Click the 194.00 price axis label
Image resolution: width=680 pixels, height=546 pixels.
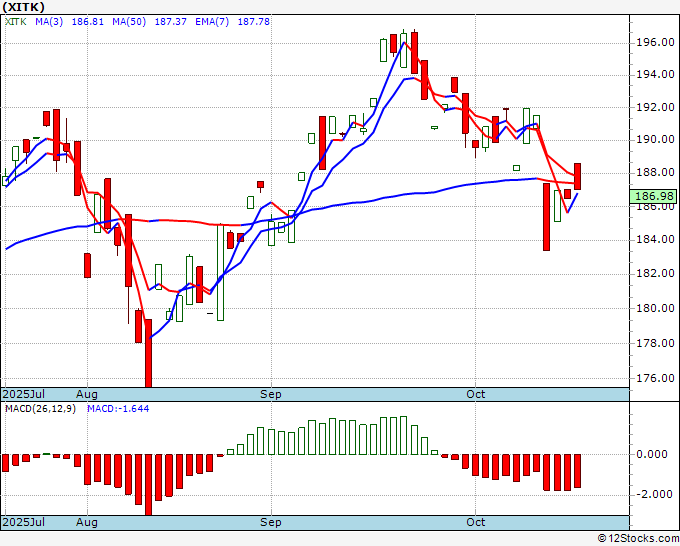(x=655, y=75)
